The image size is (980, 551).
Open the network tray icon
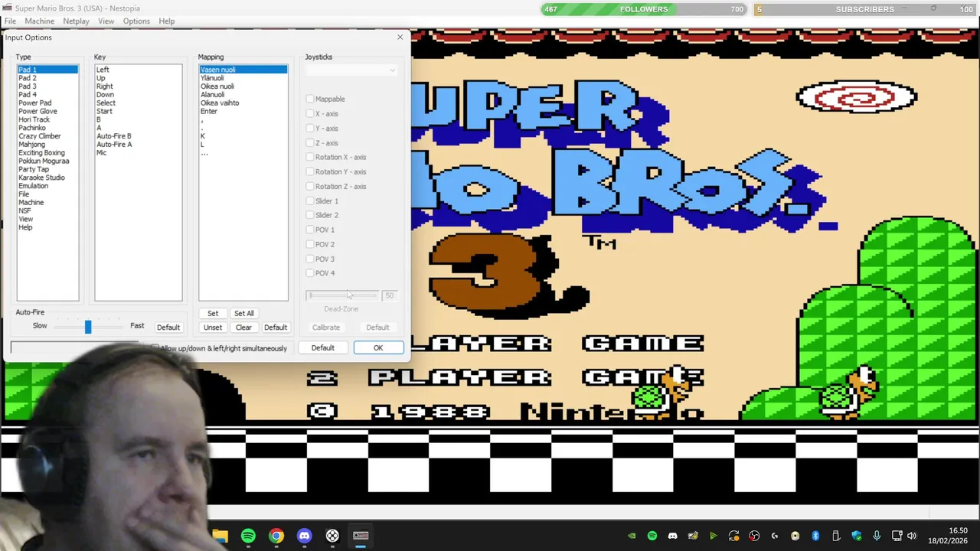[897, 536]
